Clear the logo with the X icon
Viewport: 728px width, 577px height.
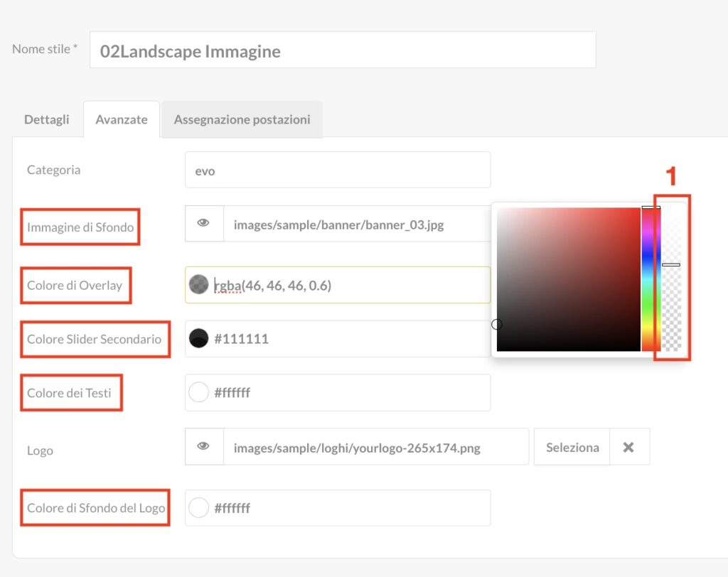click(x=628, y=447)
